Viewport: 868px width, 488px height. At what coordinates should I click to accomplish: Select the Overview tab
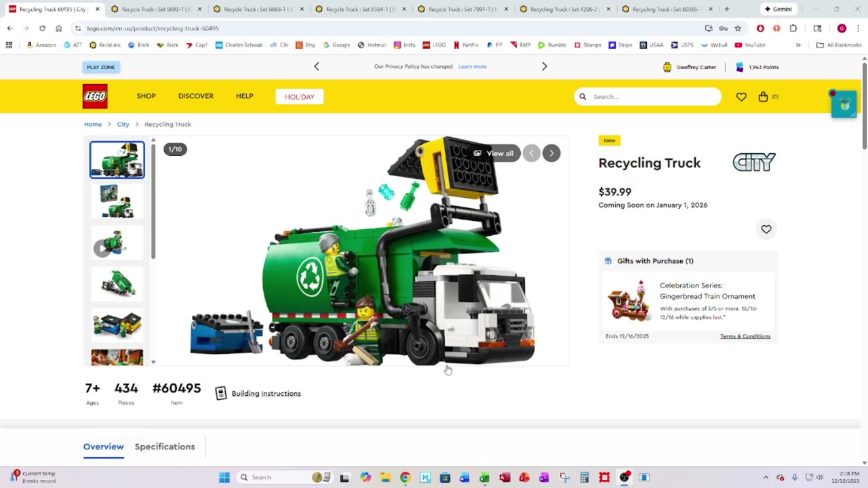(104, 447)
